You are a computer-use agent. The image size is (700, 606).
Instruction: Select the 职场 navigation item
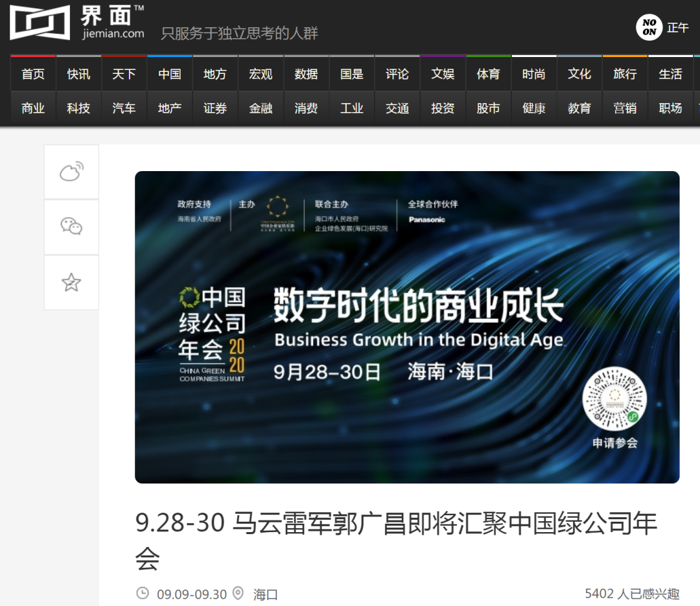tap(671, 108)
